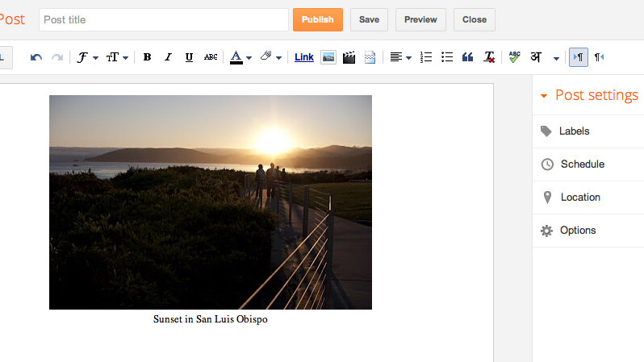Remove formatting with the Tx icon

tap(489, 57)
